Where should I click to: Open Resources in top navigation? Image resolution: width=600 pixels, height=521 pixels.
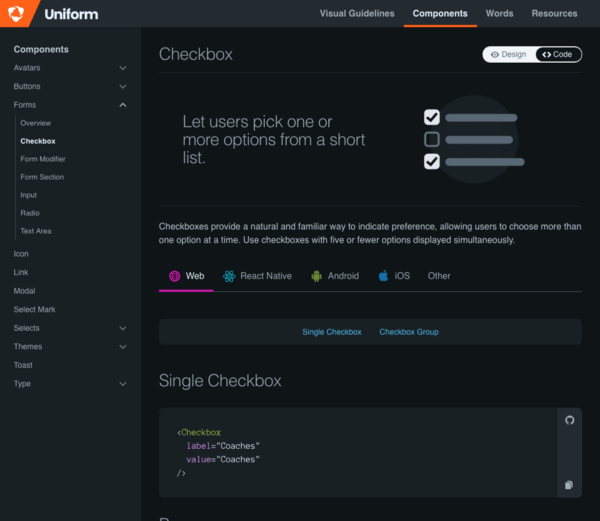tap(554, 13)
